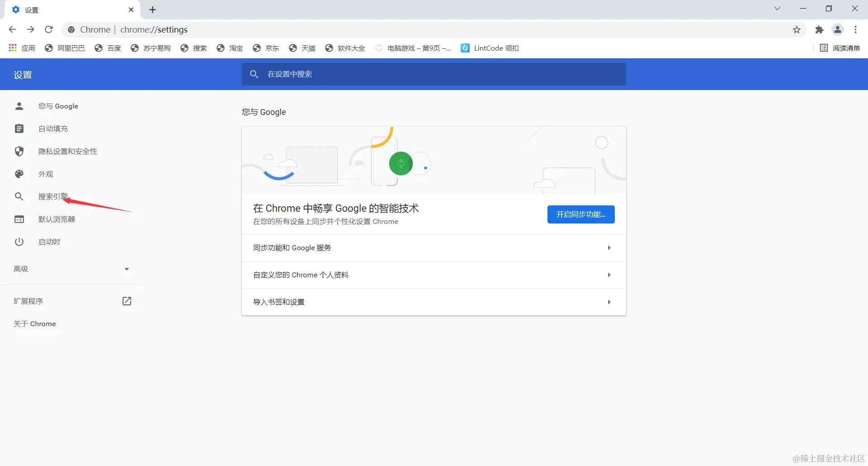The height and width of the screenshot is (466, 868).
Task: Click the 在设置中搜索 search field
Action: pyautogui.click(x=434, y=74)
